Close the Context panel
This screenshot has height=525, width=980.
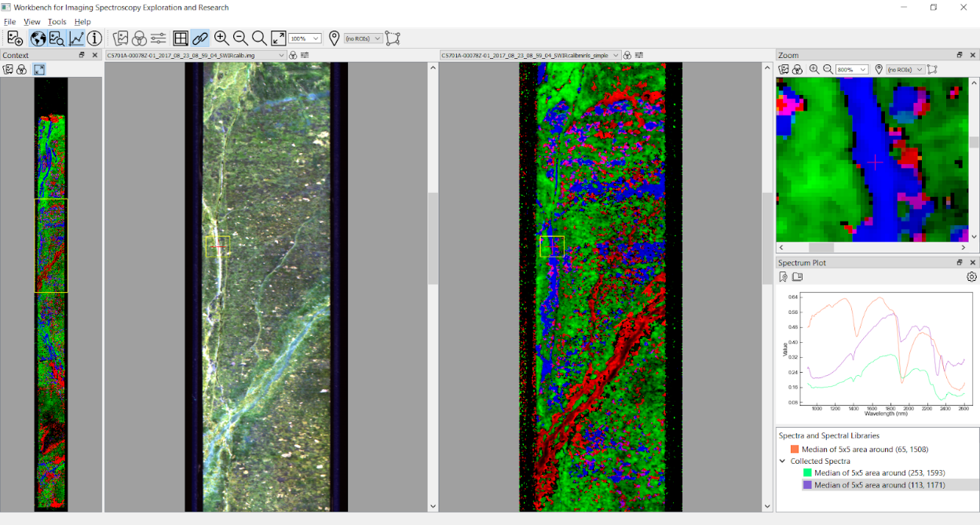(x=95, y=55)
